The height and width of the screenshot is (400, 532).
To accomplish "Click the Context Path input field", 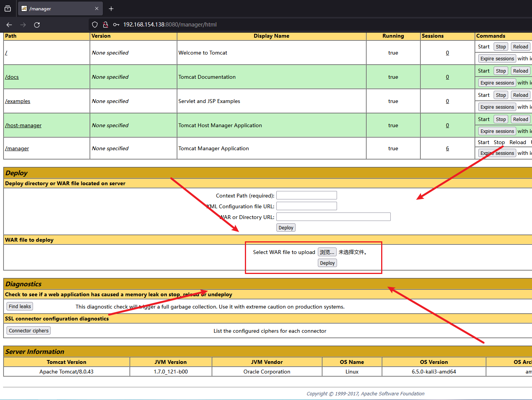I will pyautogui.click(x=307, y=195).
